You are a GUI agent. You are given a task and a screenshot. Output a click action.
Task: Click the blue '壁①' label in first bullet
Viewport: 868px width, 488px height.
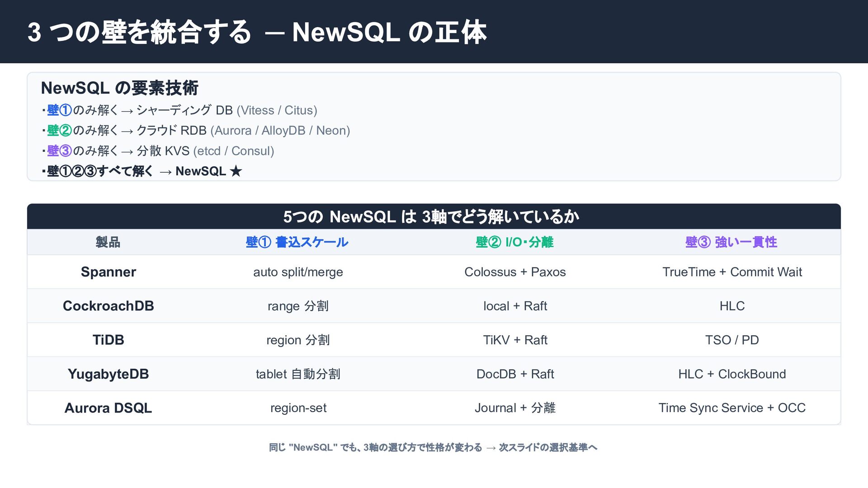tap(59, 110)
